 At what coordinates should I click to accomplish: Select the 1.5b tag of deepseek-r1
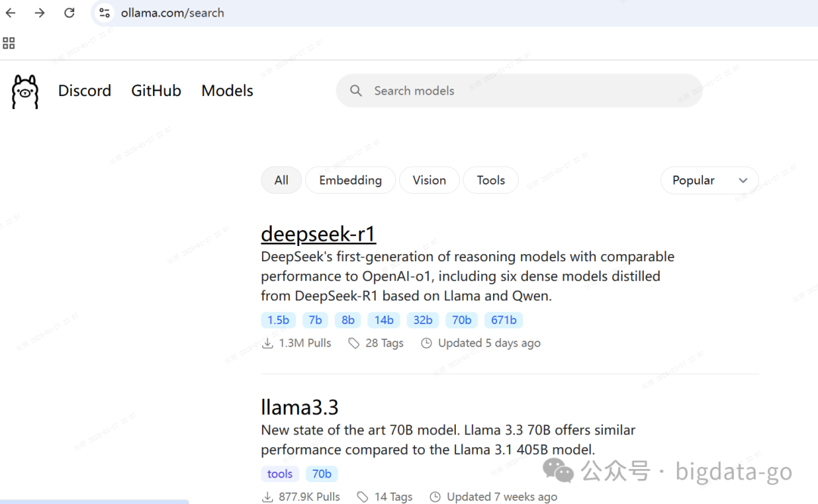(x=279, y=320)
